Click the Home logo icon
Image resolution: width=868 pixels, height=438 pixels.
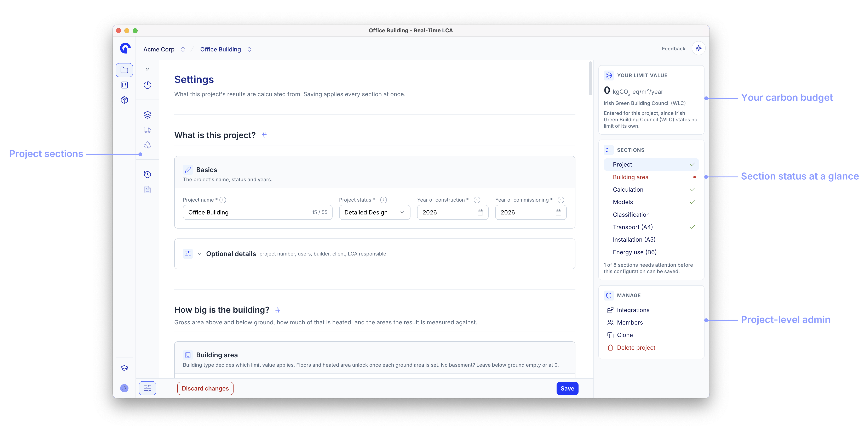(x=125, y=49)
